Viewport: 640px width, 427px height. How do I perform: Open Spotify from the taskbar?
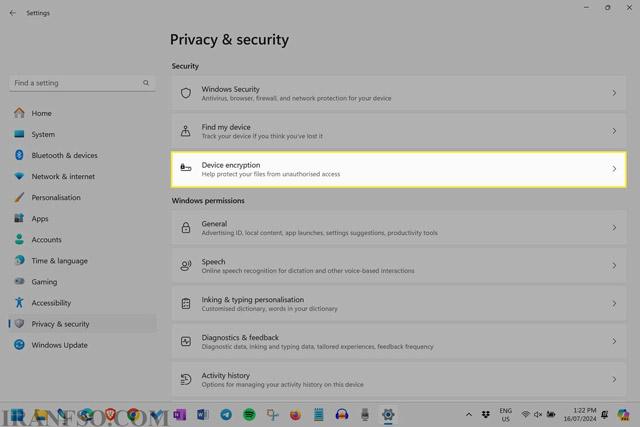point(249,415)
